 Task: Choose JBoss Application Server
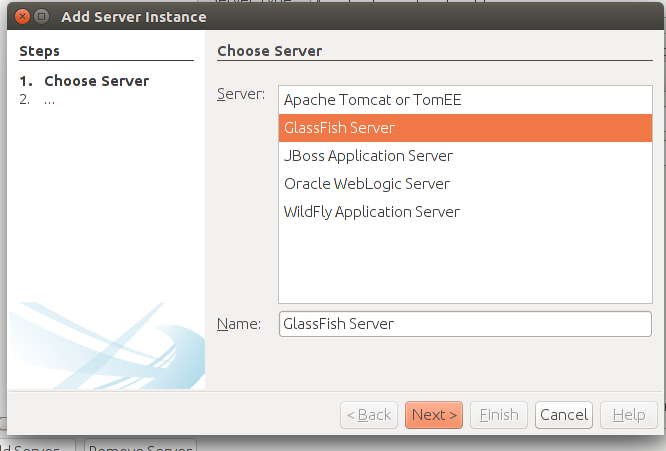[465, 156]
